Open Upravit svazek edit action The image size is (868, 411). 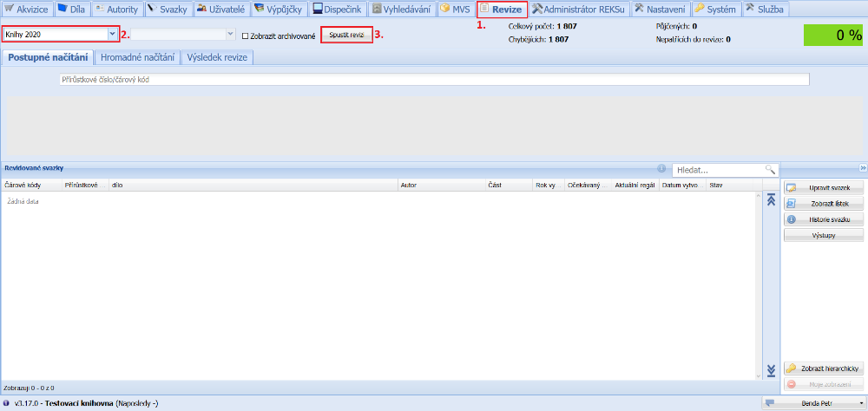click(824, 187)
